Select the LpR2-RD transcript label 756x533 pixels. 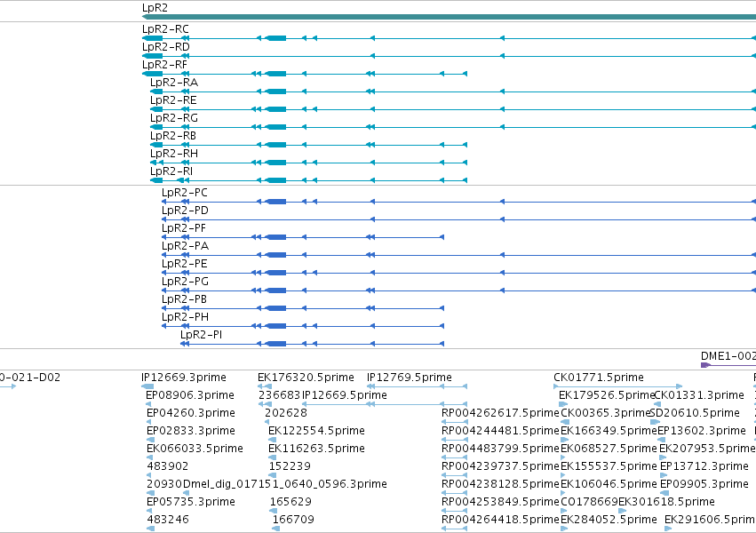[x=166, y=47]
